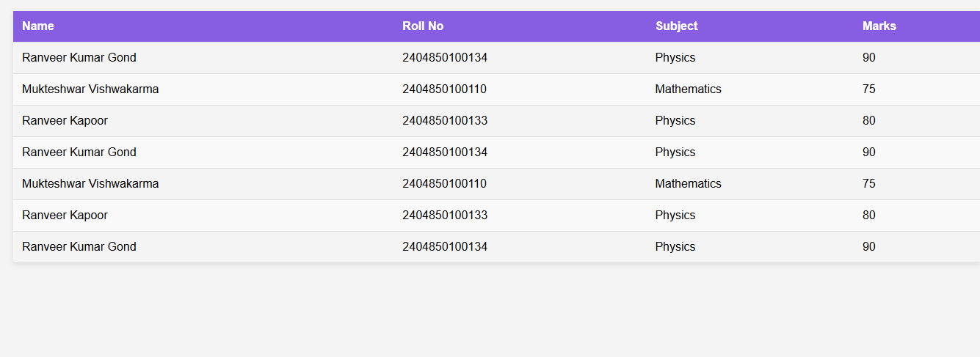Select Ranveer Kapoor in the sixth row

coord(65,216)
